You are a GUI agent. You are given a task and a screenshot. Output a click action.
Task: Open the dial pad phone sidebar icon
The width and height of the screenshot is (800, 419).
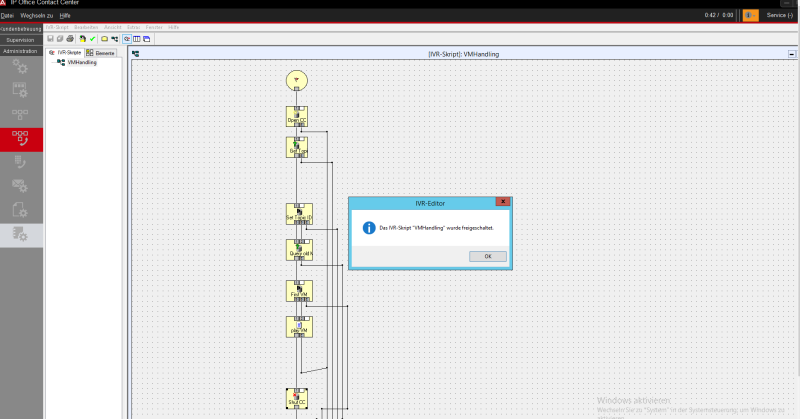pyautogui.click(x=20, y=162)
